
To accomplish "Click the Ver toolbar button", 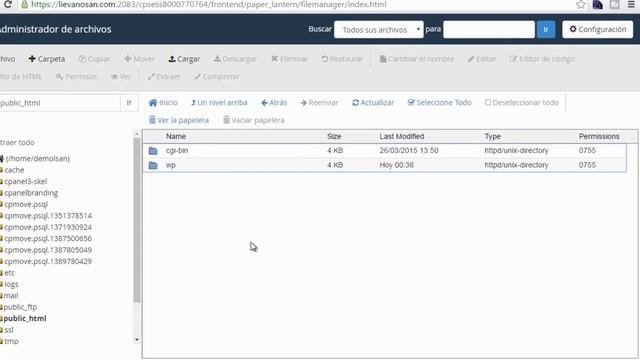I will (x=121, y=76).
